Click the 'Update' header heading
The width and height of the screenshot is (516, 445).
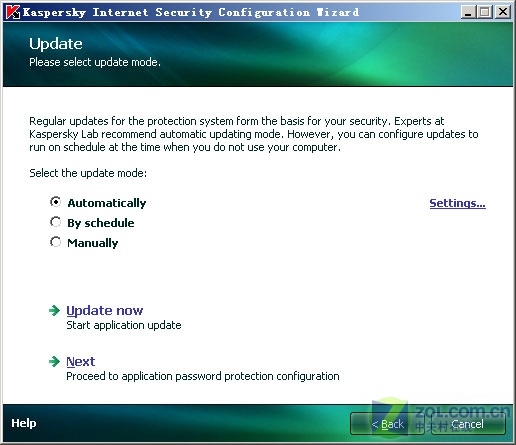[56, 44]
